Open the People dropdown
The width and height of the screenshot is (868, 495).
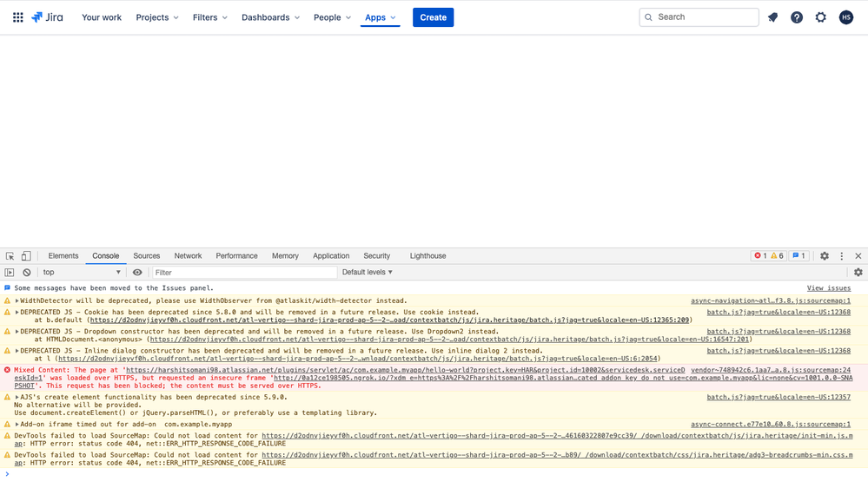(x=332, y=17)
